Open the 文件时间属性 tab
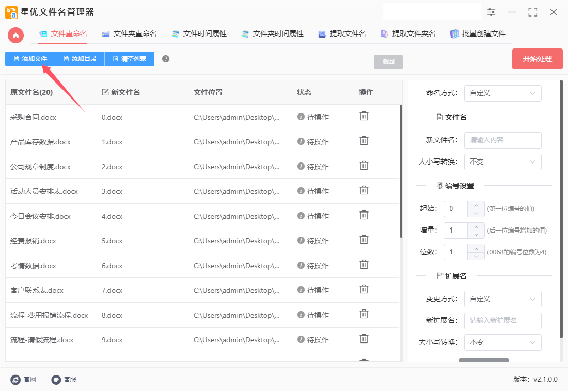The width and height of the screenshot is (568, 392). point(199,34)
